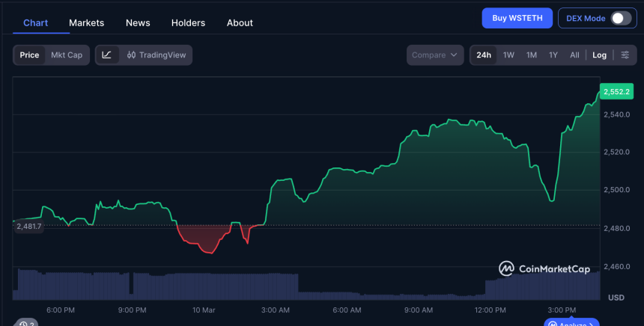
Task: Select Price chart view
Action: click(30, 55)
